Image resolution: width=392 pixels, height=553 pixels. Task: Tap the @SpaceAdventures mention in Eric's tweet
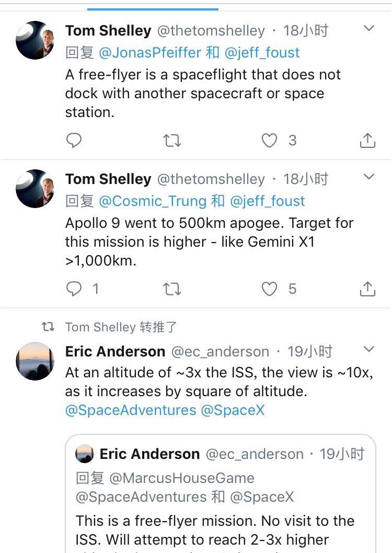pyautogui.click(x=131, y=410)
